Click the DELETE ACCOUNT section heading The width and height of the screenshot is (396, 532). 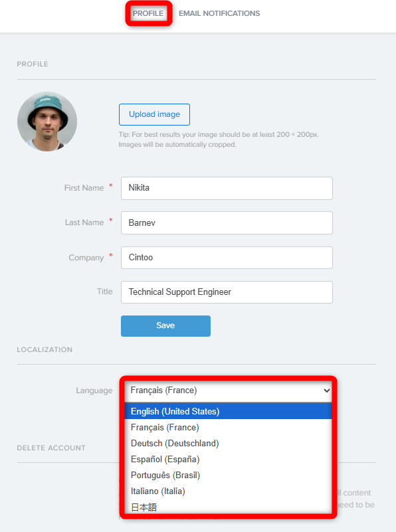tap(51, 448)
